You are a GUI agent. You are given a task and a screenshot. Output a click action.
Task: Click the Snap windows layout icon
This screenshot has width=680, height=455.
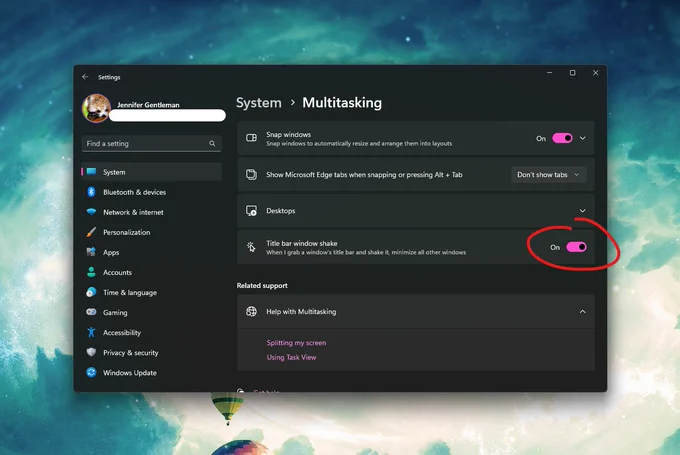pos(252,138)
